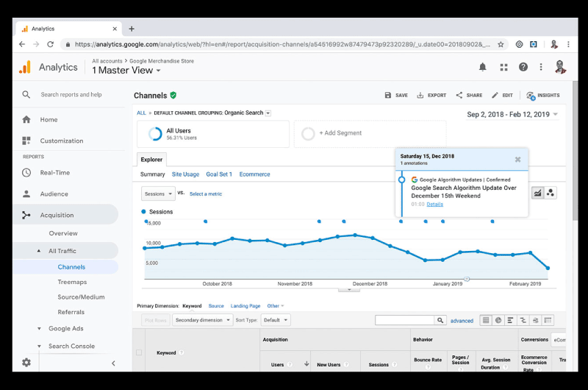Save the Channels report
588x390 pixels.
click(396, 96)
